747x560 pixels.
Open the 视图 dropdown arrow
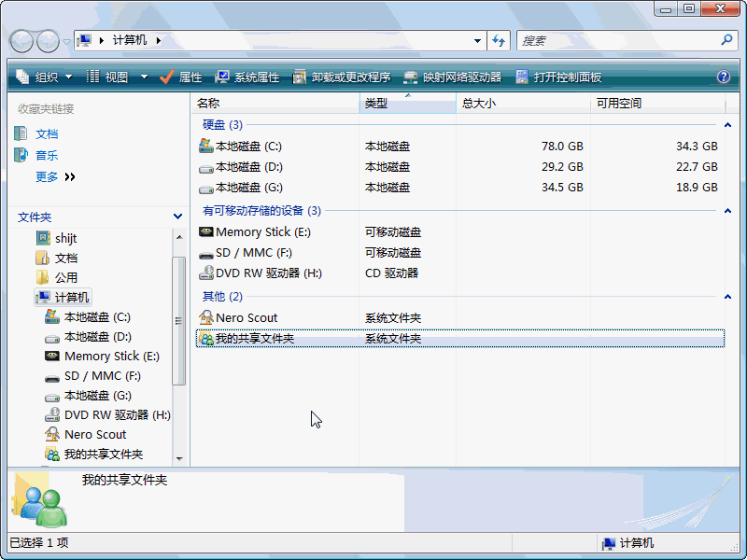[144, 77]
